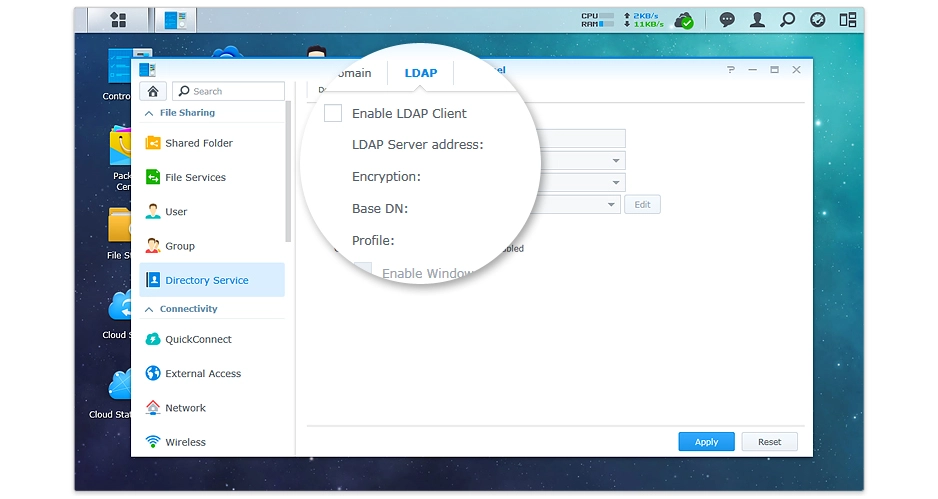Open Network settings
The height and width of the screenshot is (499, 938).
tap(212, 408)
